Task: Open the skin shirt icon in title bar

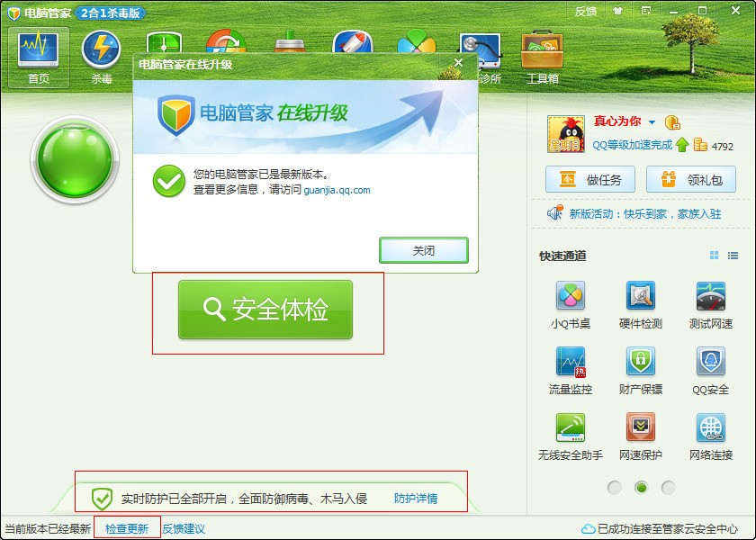Action: click(x=617, y=11)
